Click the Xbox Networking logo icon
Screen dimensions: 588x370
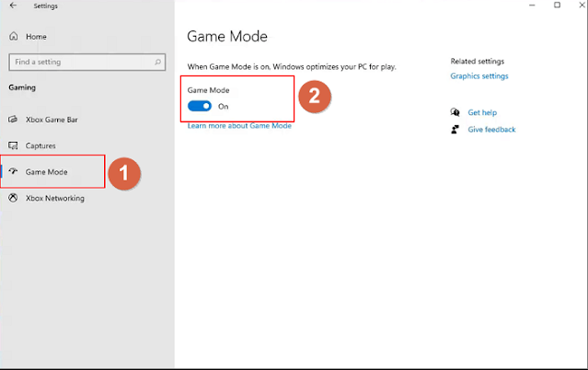click(x=13, y=198)
